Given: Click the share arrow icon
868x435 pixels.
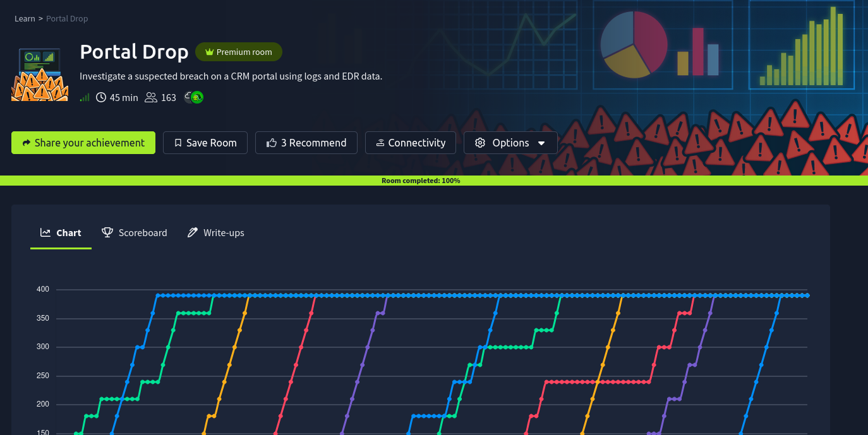Looking at the screenshot, I should coord(27,143).
